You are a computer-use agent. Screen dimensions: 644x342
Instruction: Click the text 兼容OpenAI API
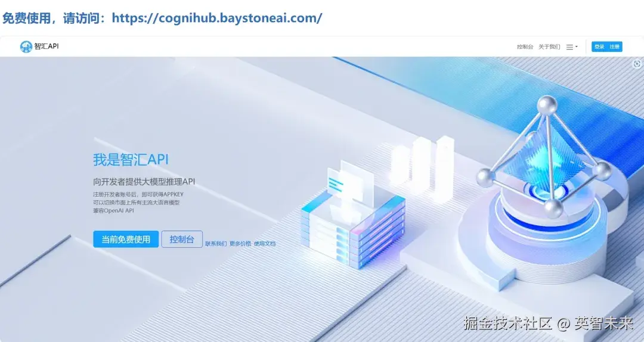(x=113, y=210)
